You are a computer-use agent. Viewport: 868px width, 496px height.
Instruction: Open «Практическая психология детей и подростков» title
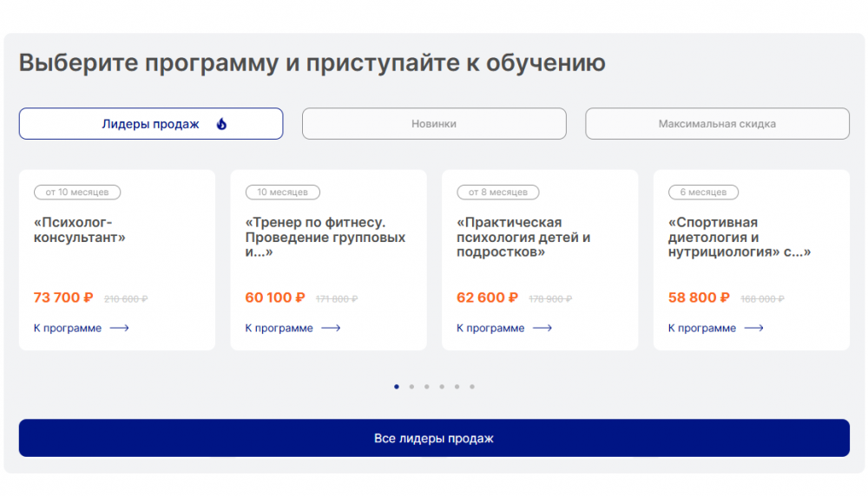pyautogui.click(x=523, y=237)
